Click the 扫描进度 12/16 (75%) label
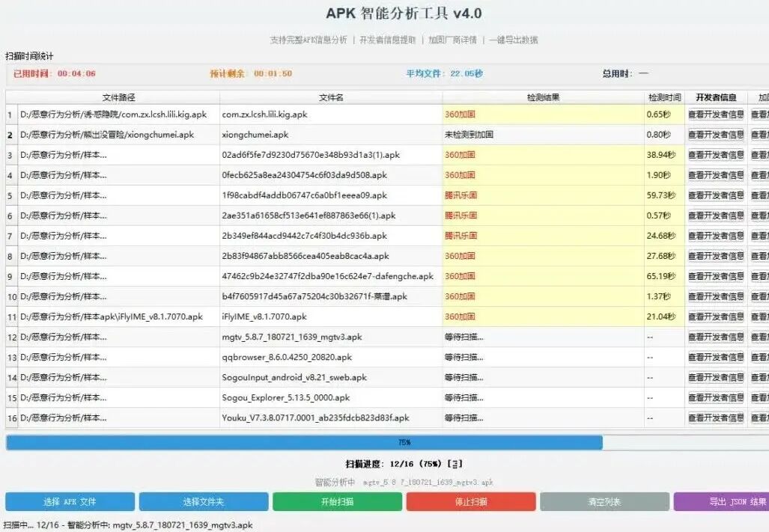This screenshot has height=532, width=769. coord(404,464)
